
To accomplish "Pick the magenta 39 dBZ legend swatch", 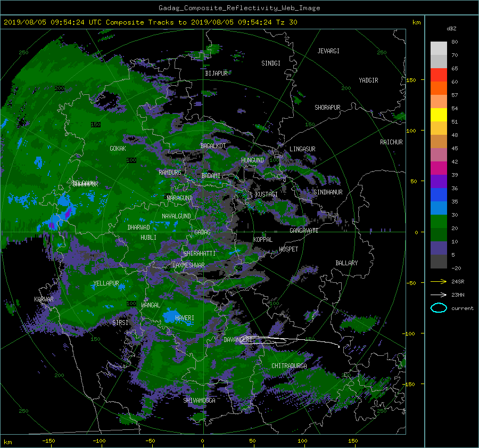I will pos(439,168).
